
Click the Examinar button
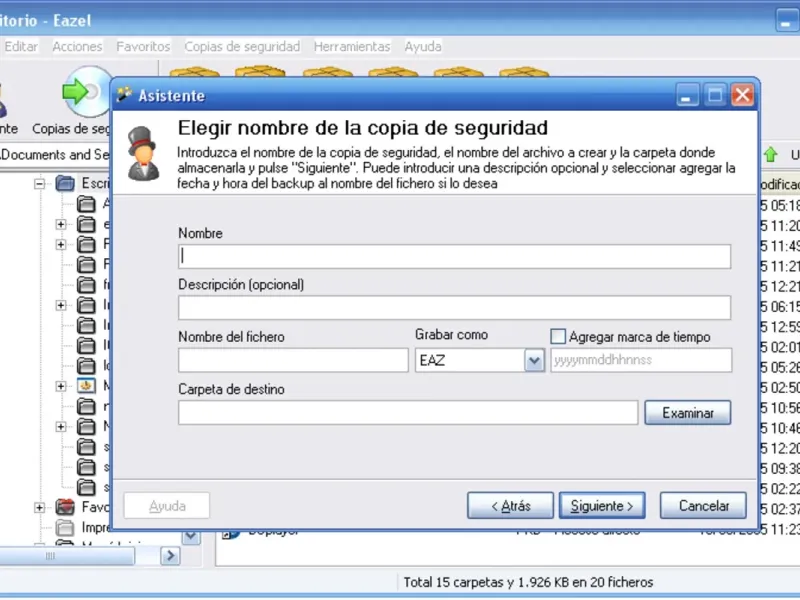click(x=688, y=413)
